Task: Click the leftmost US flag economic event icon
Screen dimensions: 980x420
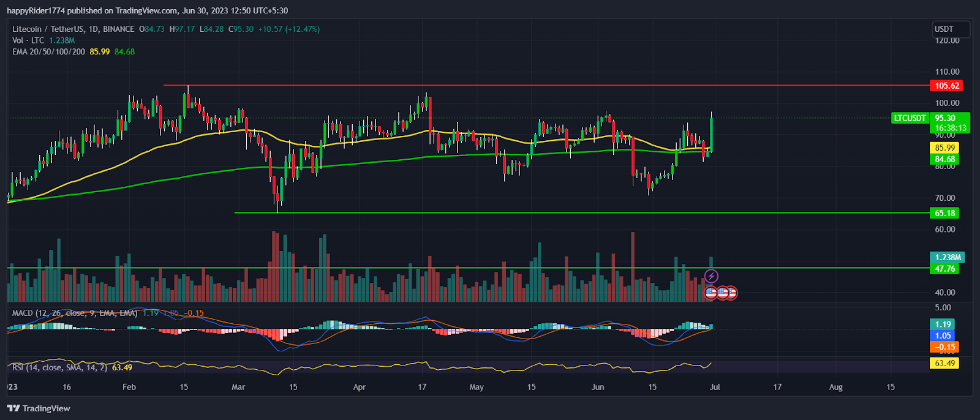Action: pyautogui.click(x=711, y=293)
